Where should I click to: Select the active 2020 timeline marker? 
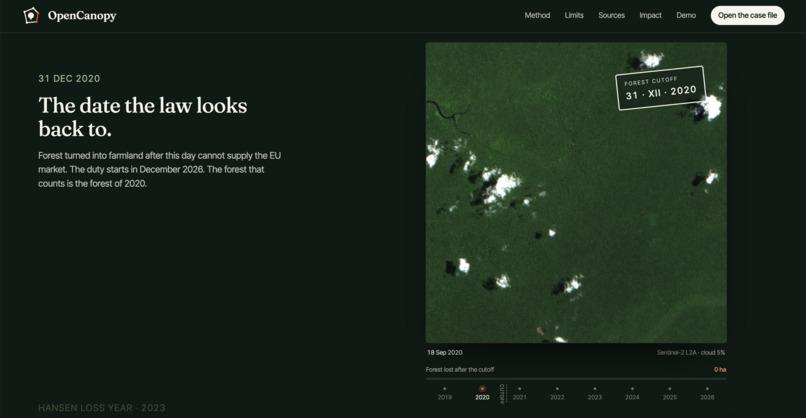[x=482, y=393]
